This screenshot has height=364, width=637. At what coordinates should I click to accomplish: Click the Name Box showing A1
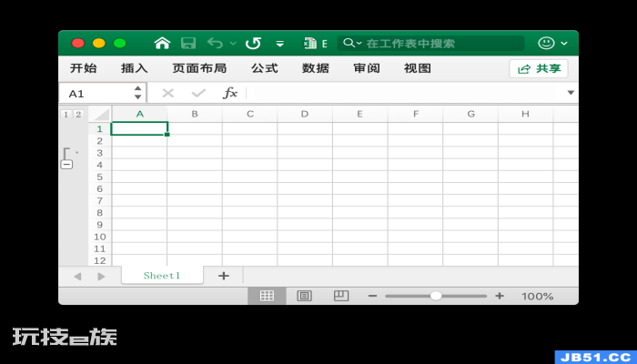coord(96,94)
